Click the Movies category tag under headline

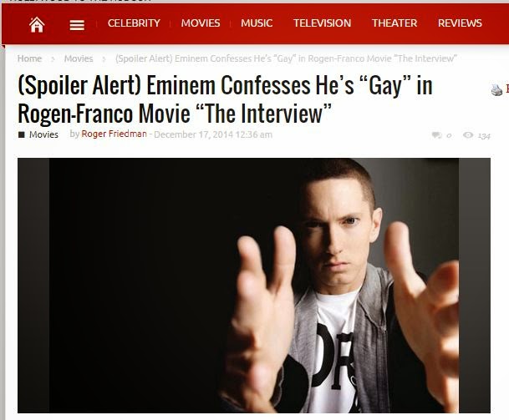pyautogui.click(x=43, y=134)
